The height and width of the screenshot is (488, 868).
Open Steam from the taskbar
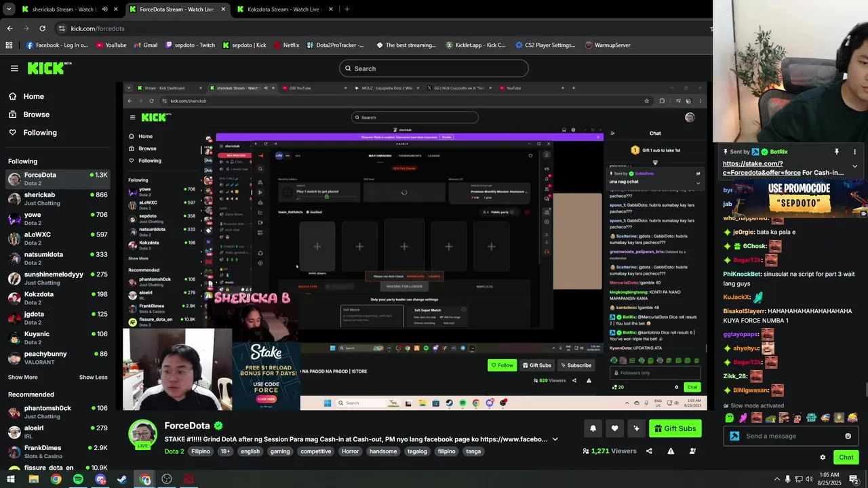122,479
